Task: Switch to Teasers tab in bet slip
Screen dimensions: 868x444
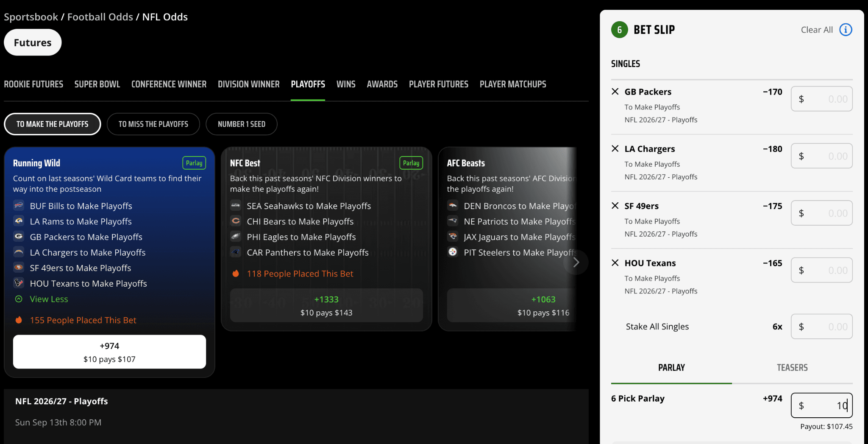Action: 792,368
